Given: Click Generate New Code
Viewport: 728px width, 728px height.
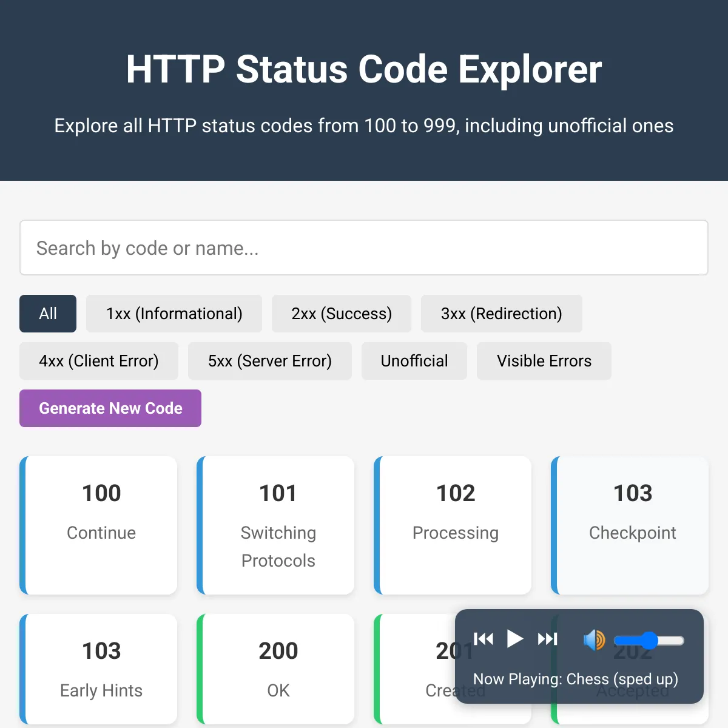Looking at the screenshot, I should click(110, 408).
